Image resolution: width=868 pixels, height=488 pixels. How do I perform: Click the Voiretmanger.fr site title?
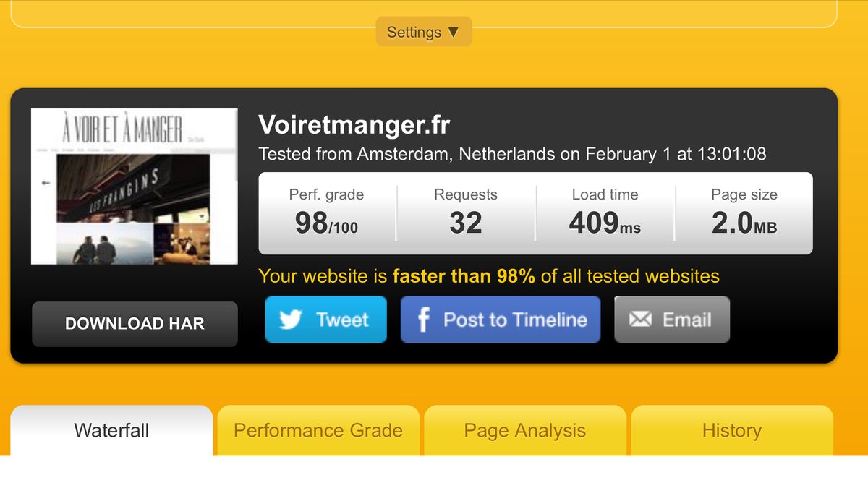click(x=354, y=125)
